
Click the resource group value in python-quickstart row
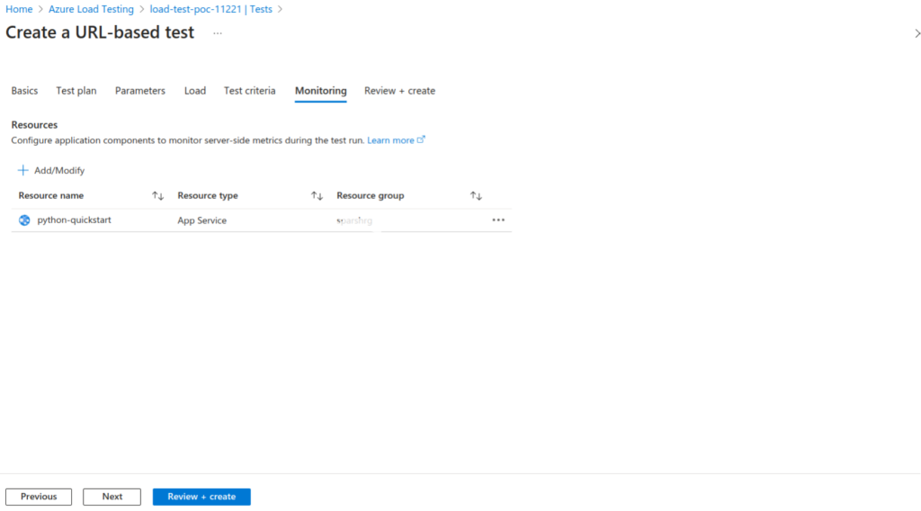[x=355, y=221]
